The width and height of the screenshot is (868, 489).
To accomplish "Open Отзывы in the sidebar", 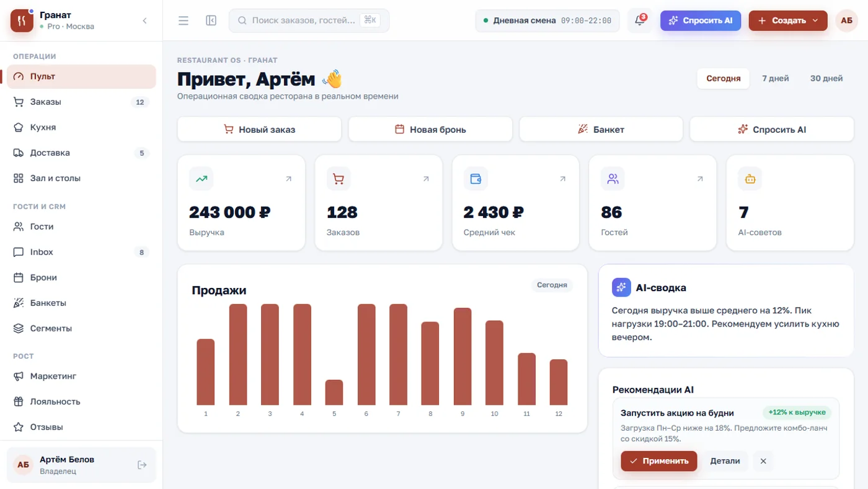I will [x=81, y=427].
